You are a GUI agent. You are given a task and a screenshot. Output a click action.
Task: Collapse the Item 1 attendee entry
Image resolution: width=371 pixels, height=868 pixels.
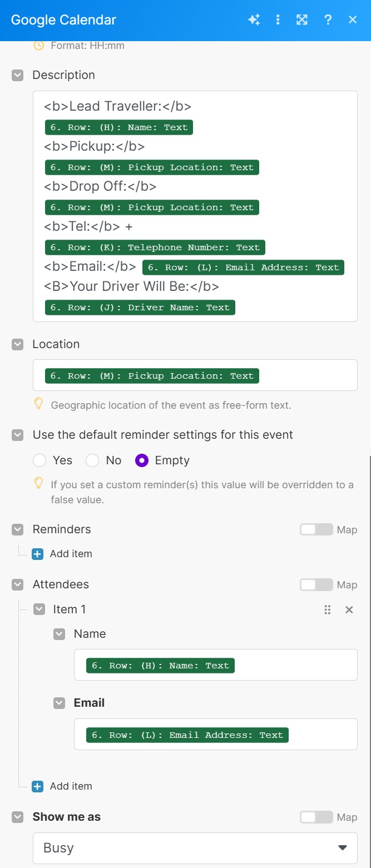click(x=39, y=609)
